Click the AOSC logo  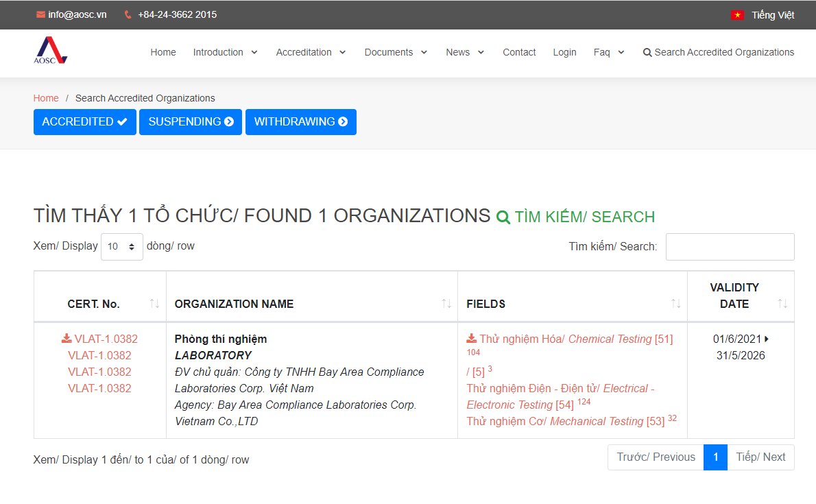[51, 51]
